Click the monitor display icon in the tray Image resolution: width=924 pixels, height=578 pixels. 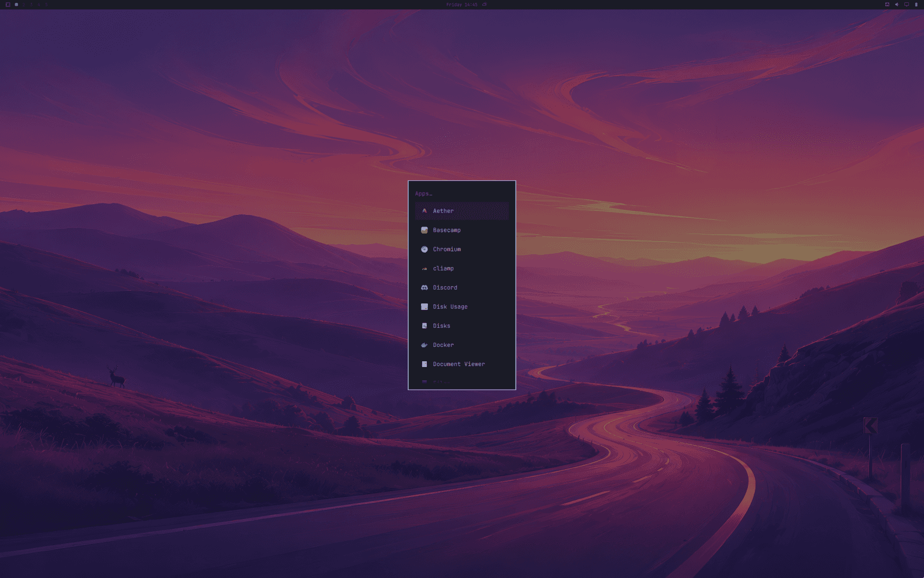(907, 5)
